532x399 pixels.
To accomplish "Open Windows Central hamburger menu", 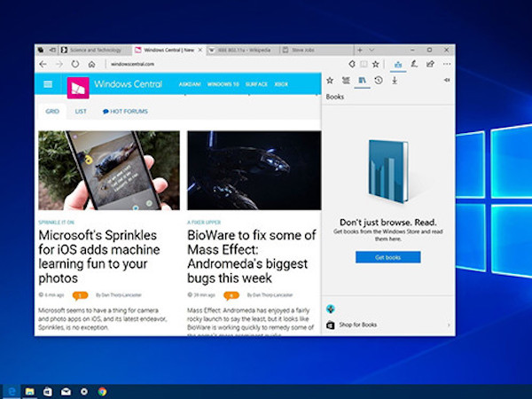I will click(48, 84).
